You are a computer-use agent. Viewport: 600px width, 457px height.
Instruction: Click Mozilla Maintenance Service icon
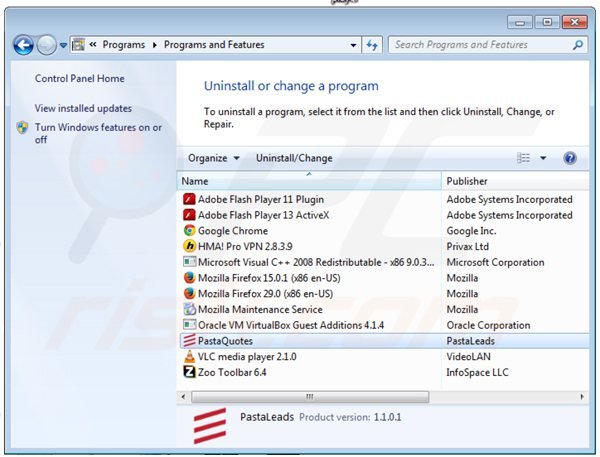[189, 309]
